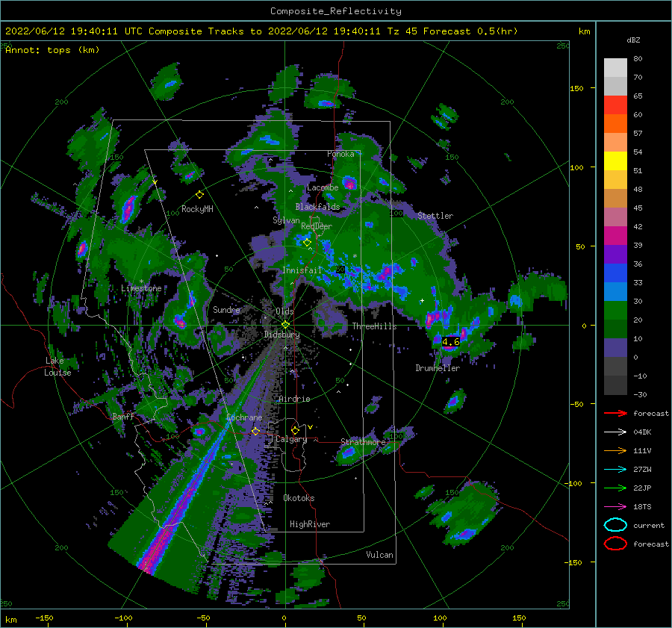Click the Lacombe city label
Screen dimensions: 672x628
[323, 187]
